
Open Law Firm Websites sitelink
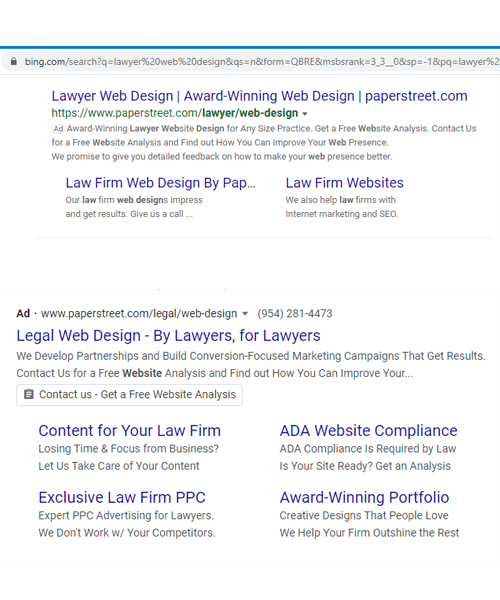point(344,183)
